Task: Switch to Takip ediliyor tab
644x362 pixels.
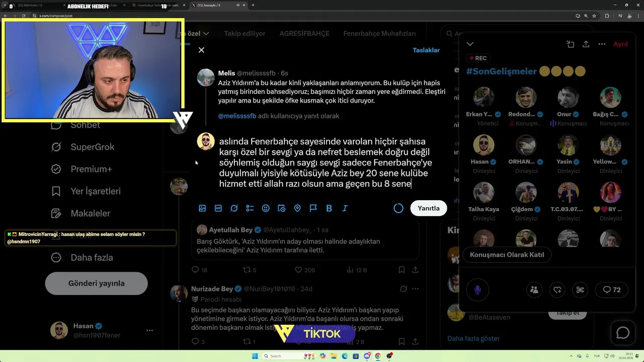Action: (245, 34)
